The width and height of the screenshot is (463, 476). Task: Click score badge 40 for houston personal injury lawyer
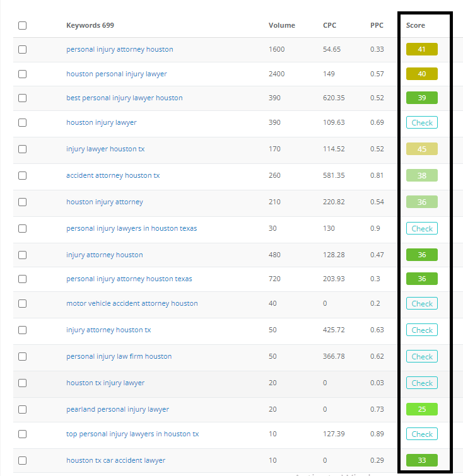(421, 74)
